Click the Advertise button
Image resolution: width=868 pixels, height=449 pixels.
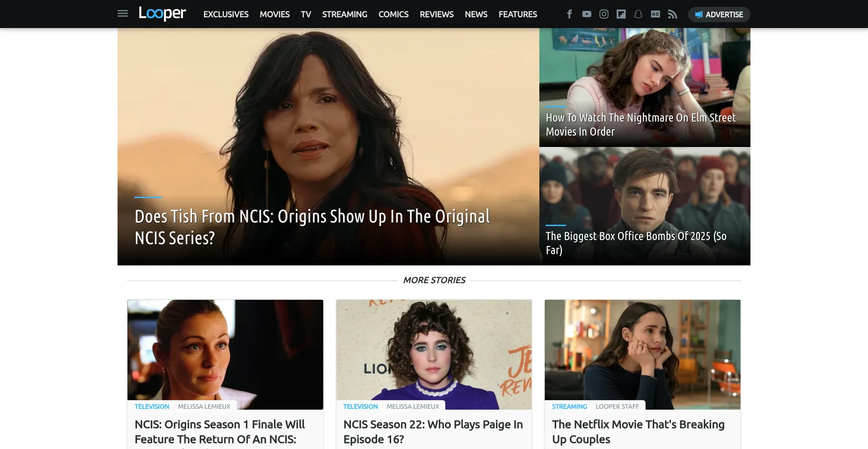(x=719, y=14)
